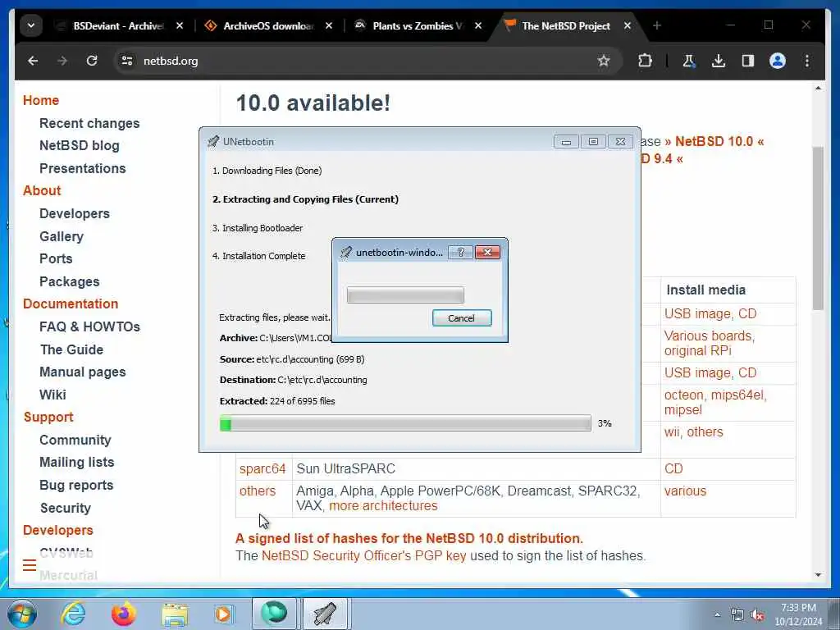
Task: Open the Community link
Action: click(75, 440)
